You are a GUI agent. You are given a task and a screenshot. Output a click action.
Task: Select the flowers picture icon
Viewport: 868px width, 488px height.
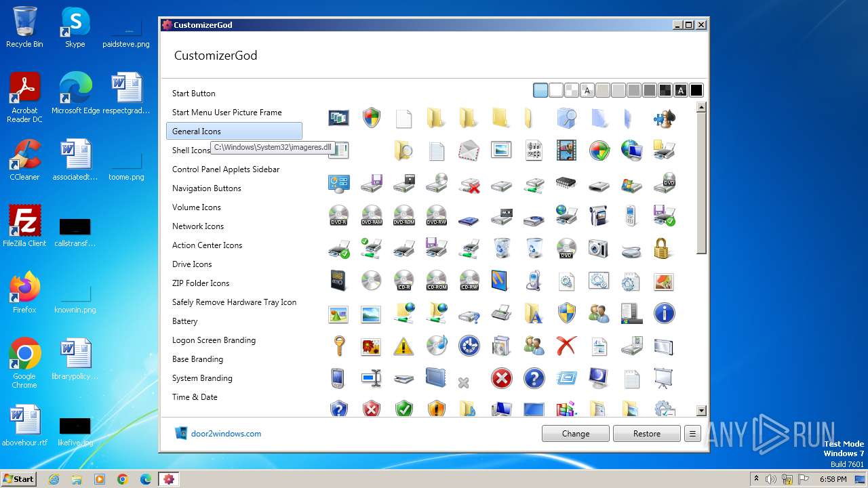371,346
